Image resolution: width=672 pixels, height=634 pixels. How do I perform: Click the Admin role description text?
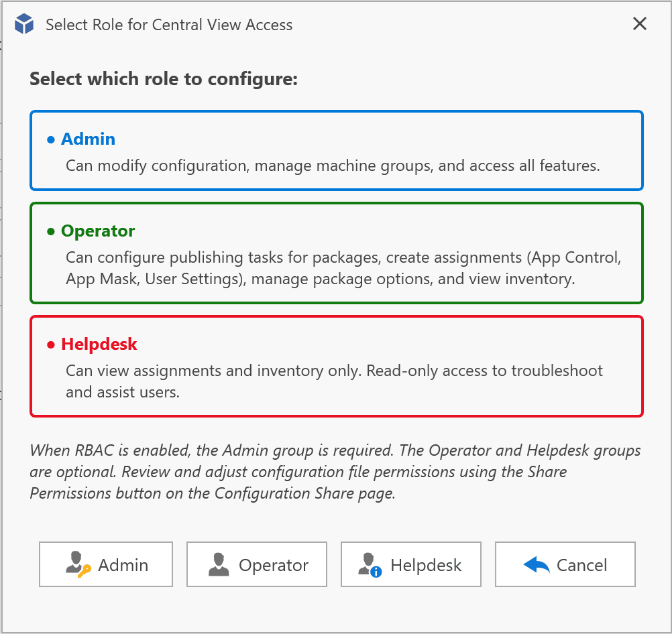pyautogui.click(x=333, y=165)
